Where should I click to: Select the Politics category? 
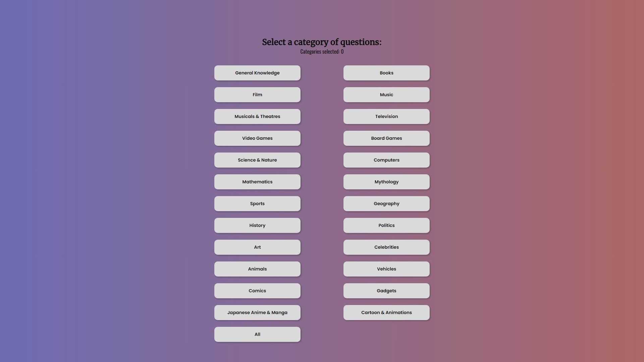[x=386, y=225]
